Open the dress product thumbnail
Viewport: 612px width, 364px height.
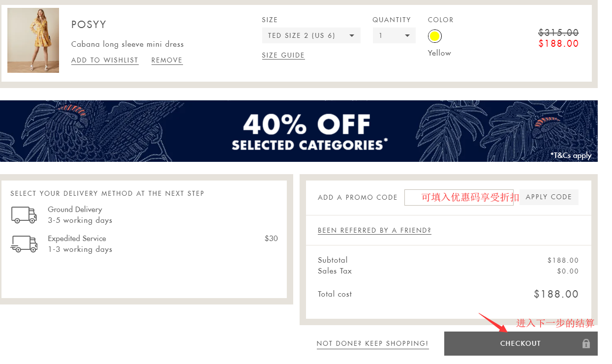point(33,40)
